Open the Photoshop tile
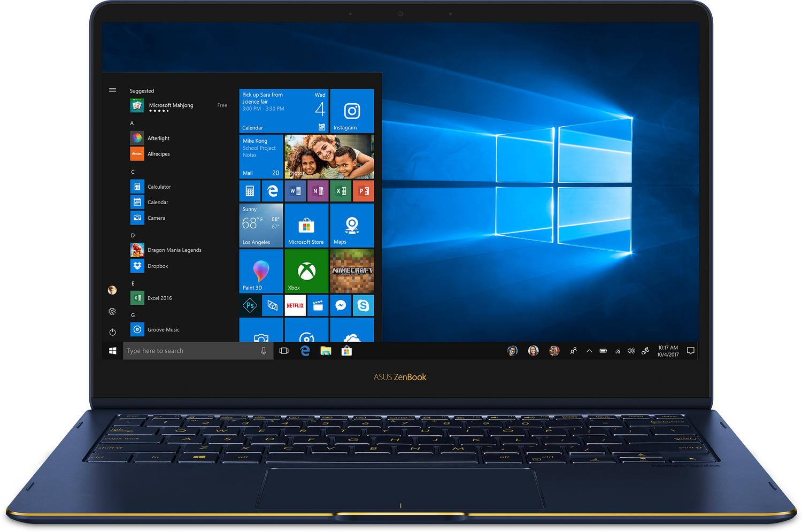The image size is (802, 532). 250,306
